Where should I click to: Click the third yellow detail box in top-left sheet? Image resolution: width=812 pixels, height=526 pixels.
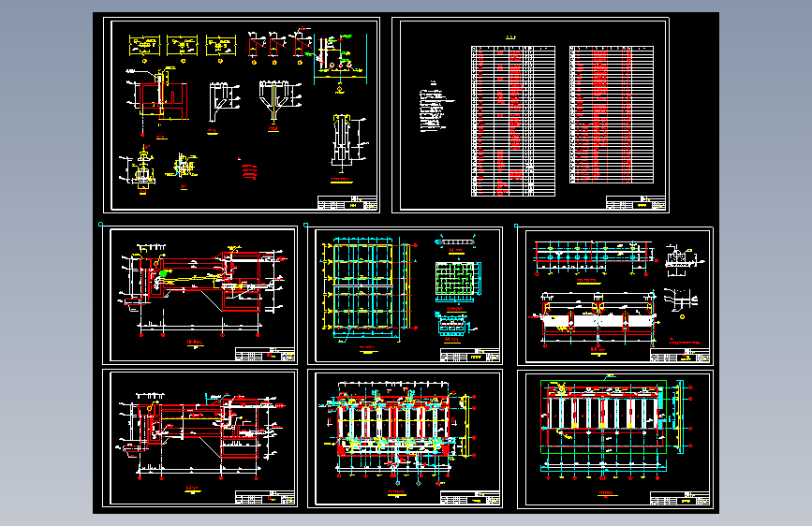[x=221, y=46]
